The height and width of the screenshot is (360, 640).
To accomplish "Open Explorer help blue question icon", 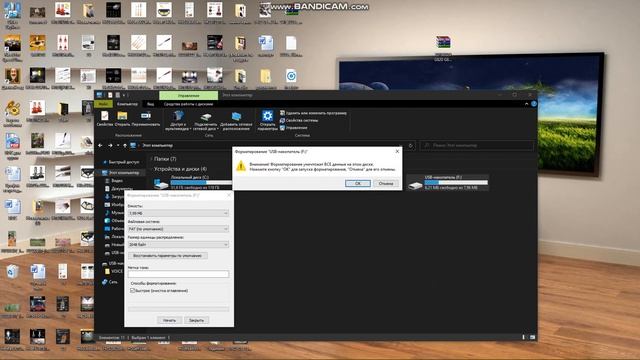I will pyautogui.click(x=534, y=104).
